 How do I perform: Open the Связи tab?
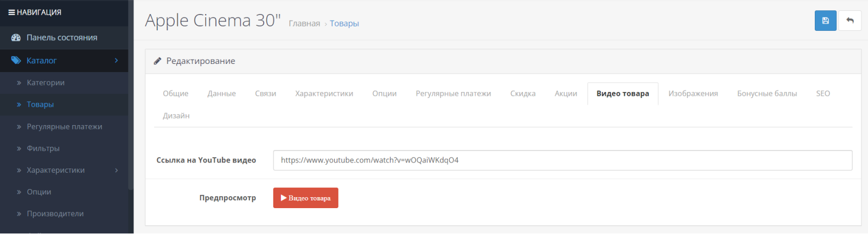[265, 94]
